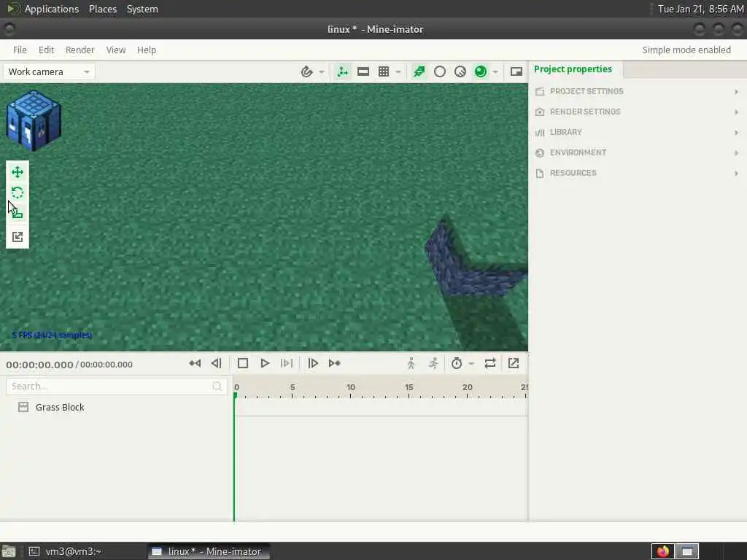The image size is (747, 560).
Task: Toggle the viewport grid icon
Action: (384, 72)
